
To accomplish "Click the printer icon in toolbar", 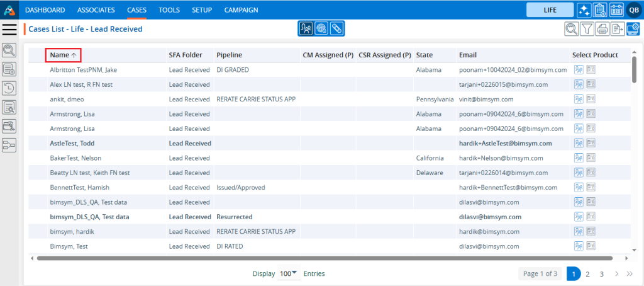I will [x=602, y=28].
